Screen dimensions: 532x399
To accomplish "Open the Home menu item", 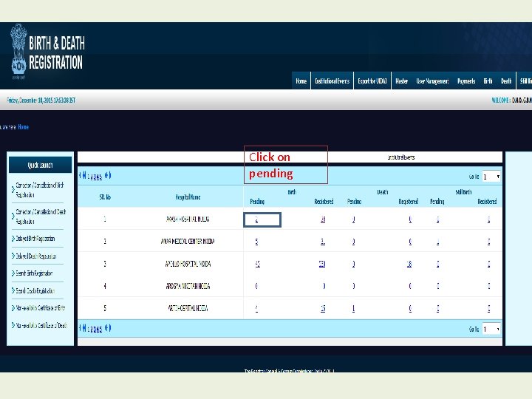I will (301, 81).
